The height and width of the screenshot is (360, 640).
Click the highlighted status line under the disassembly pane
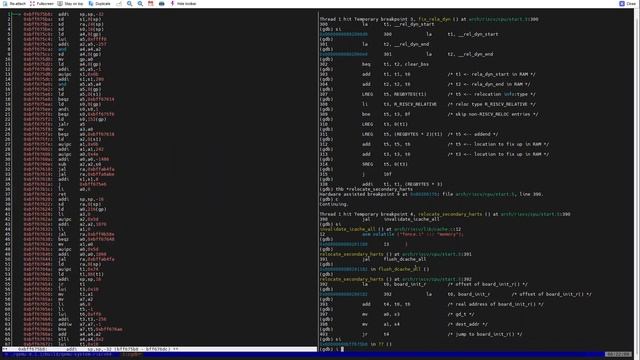click(159, 349)
